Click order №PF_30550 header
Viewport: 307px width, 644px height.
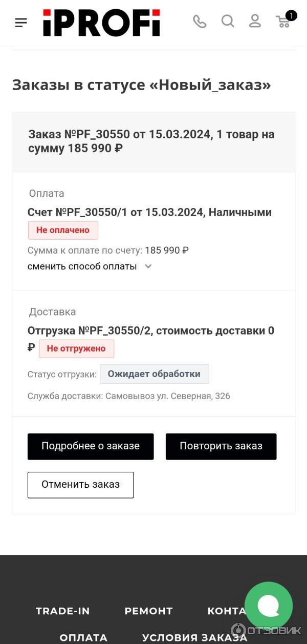(x=151, y=141)
